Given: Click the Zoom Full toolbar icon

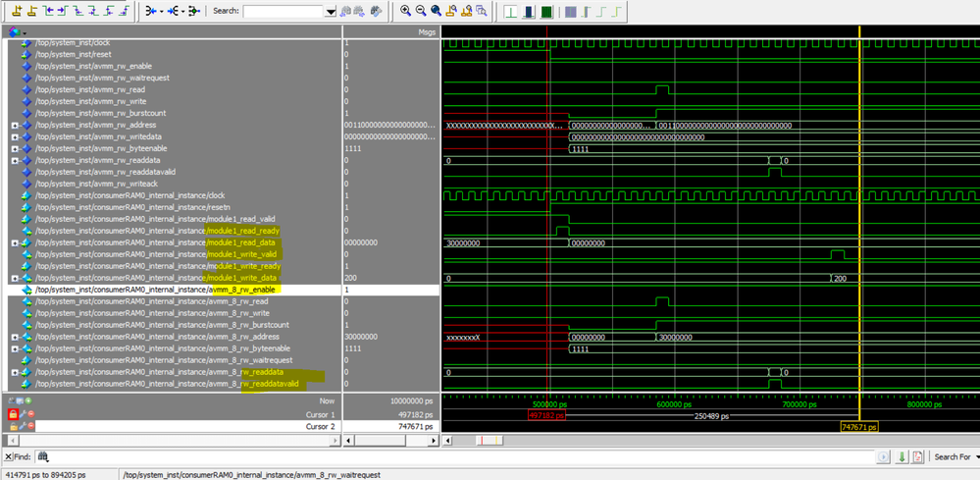Looking at the screenshot, I should (436, 11).
